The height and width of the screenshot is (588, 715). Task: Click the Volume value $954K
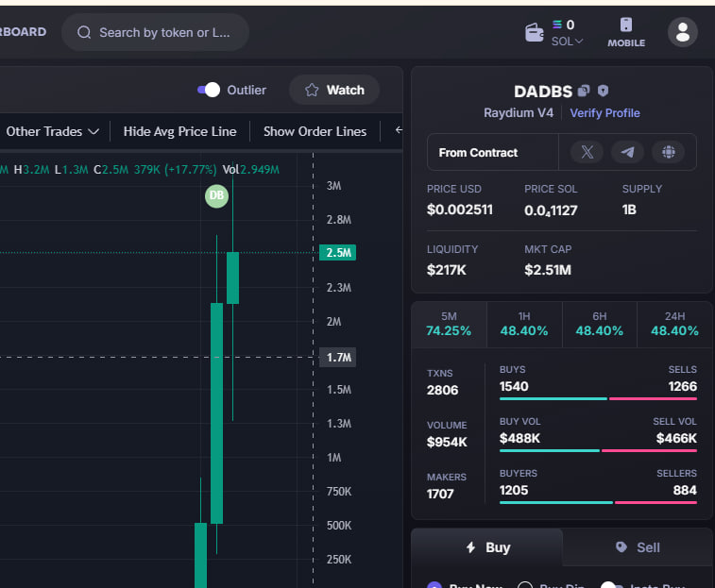(x=447, y=442)
